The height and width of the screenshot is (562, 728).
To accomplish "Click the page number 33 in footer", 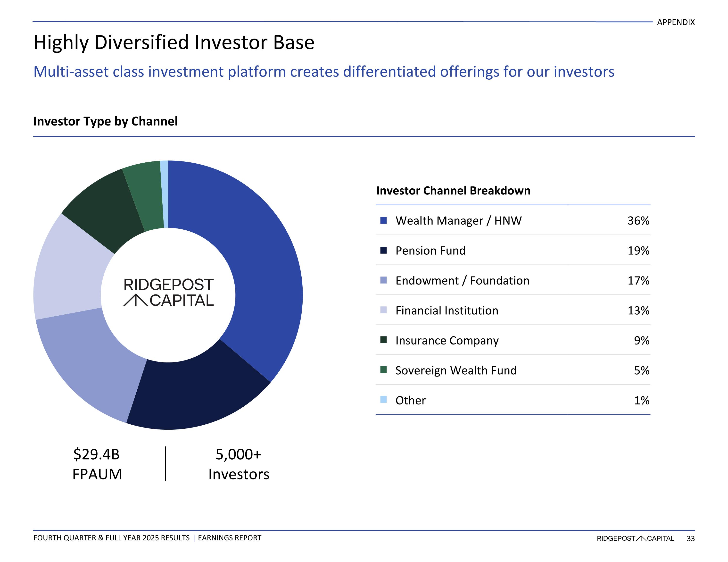I will click(691, 539).
